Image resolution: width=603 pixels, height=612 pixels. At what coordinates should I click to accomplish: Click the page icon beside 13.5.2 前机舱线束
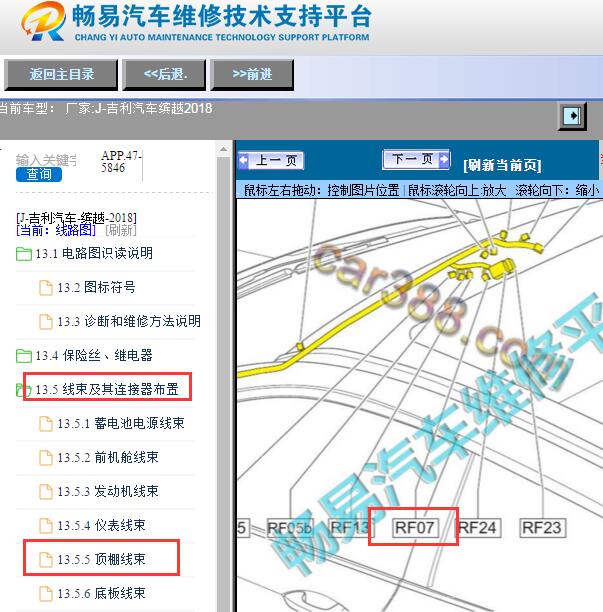click(x=46, y=458)
